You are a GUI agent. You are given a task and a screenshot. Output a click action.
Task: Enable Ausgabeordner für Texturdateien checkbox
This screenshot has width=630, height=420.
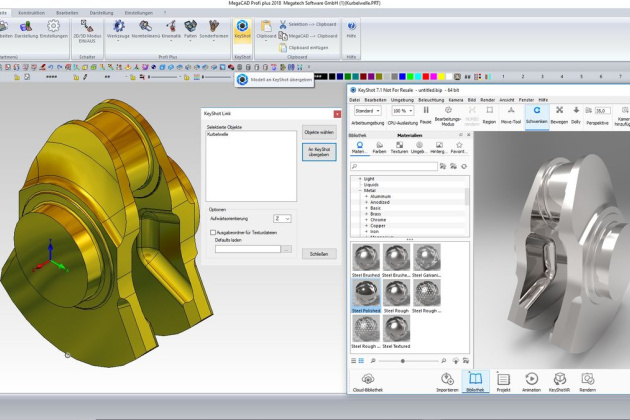(212, 231)
